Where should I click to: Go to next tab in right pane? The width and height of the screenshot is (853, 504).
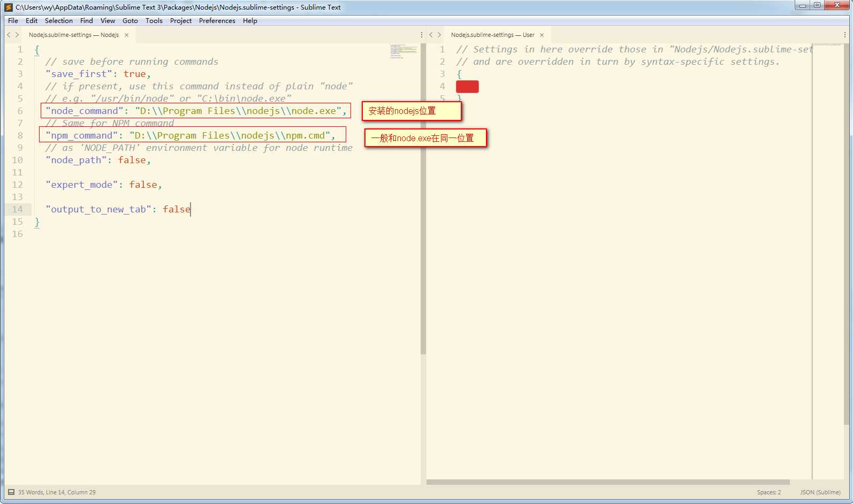[x=439, y=35]
